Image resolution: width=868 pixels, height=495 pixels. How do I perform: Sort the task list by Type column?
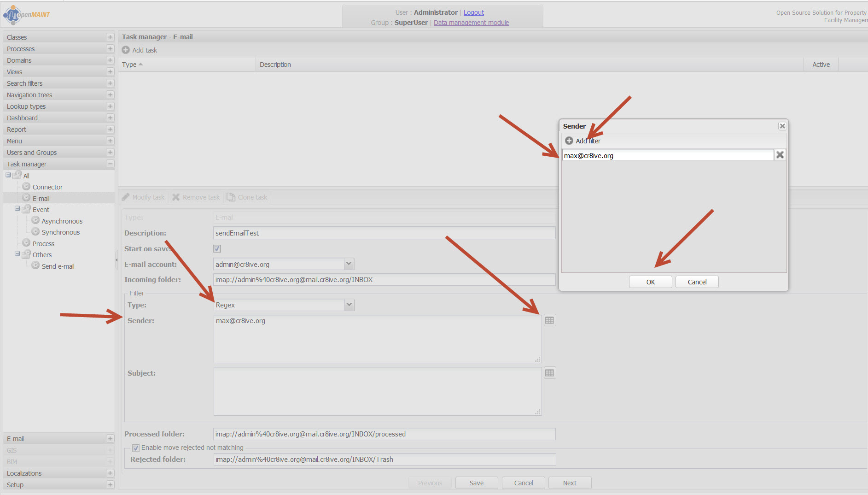click(129, 65)
